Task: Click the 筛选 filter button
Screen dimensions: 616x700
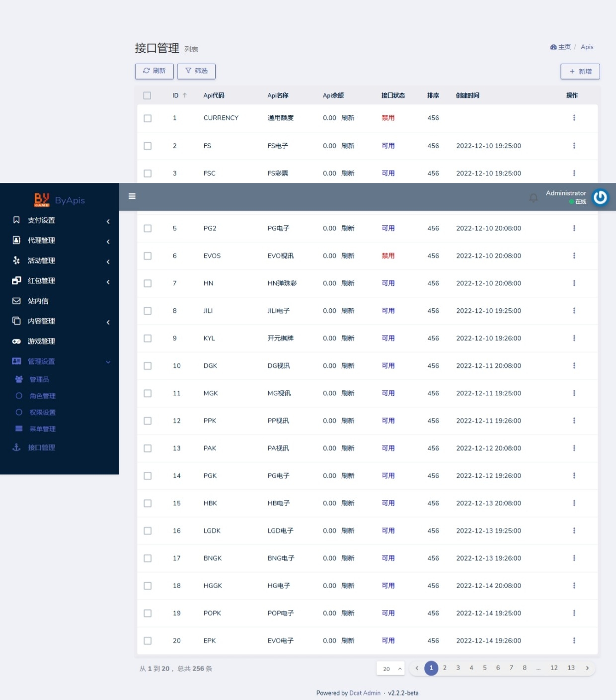Action: coord(196,71)
